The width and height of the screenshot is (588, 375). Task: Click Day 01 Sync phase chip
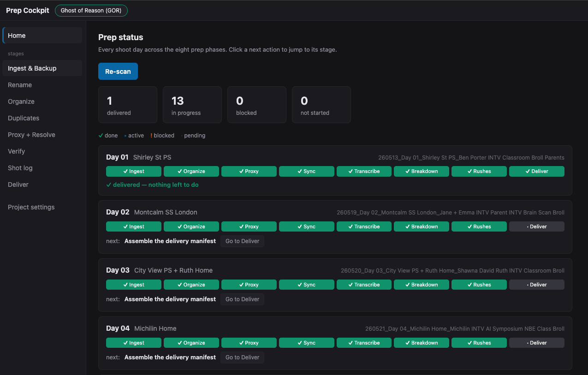pos(307,171)
